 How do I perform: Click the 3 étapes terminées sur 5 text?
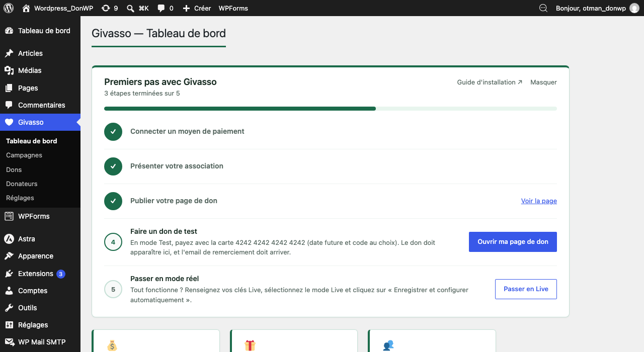pos(142,94)
